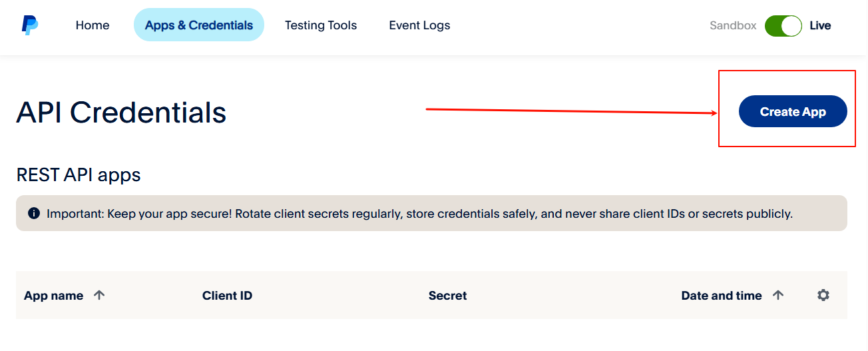Viewport: 868px width, 351px height.
Task: Click the REST API apps section heading
Action: pos(79,175)
